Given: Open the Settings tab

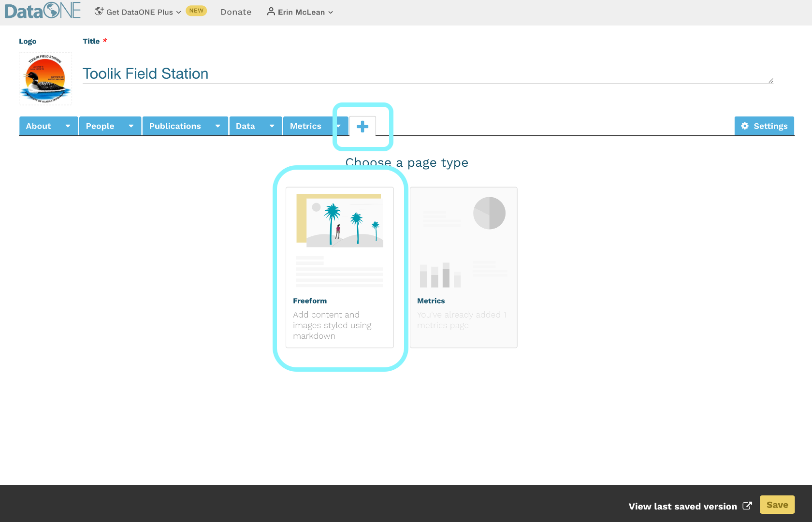Looking at the screenshot, I should point(765,126).
